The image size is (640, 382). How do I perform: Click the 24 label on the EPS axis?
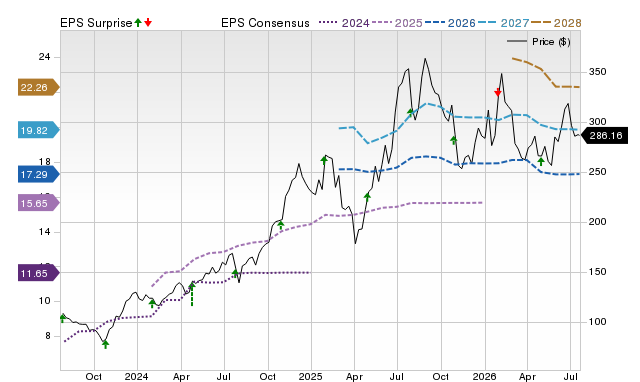click(x=44, y=57)
